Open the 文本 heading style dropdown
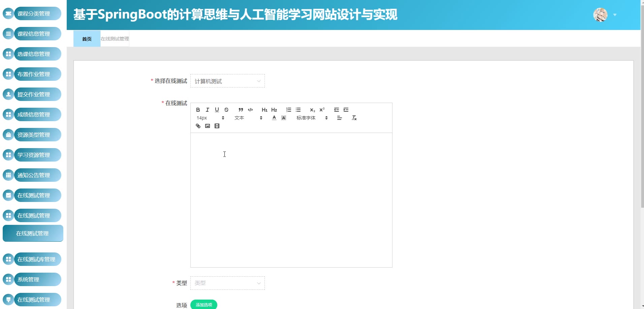This screenshot has height=309, width=644. pyautogui.click(x=248, y=118)
